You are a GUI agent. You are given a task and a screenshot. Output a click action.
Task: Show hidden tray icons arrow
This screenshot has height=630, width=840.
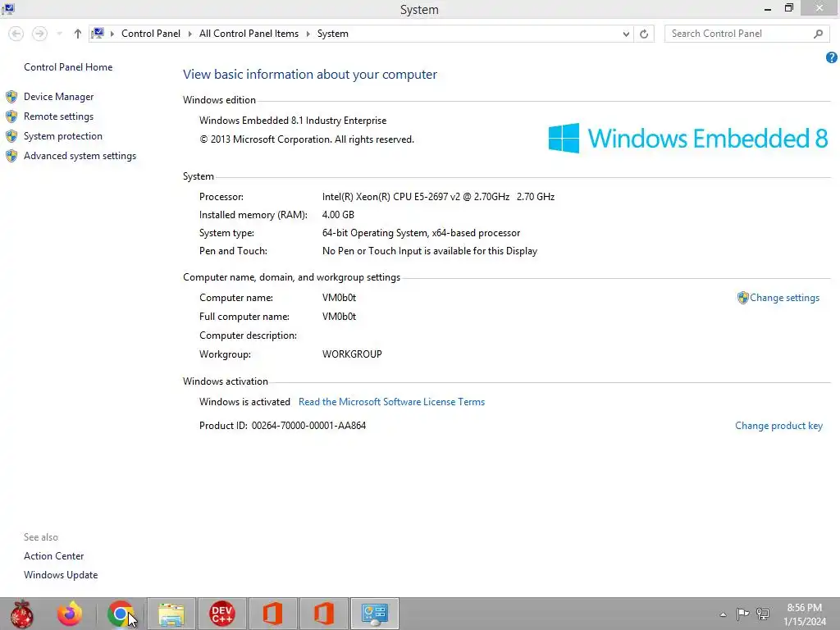click(724, 614)
